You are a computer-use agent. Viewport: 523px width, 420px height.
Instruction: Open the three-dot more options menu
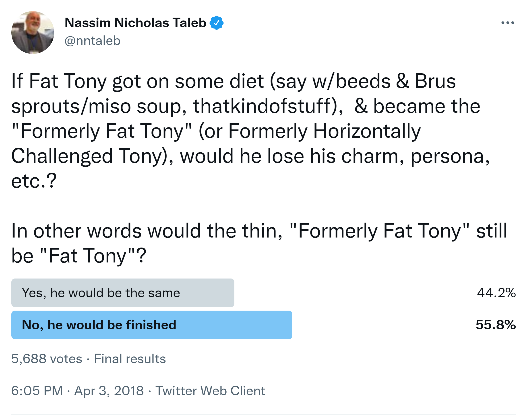(507, 23)
